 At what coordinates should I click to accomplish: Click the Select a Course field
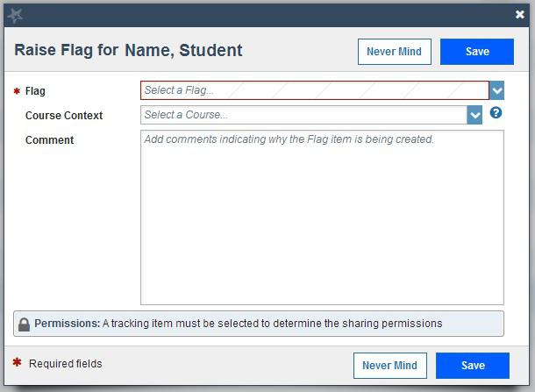(303, 115)
